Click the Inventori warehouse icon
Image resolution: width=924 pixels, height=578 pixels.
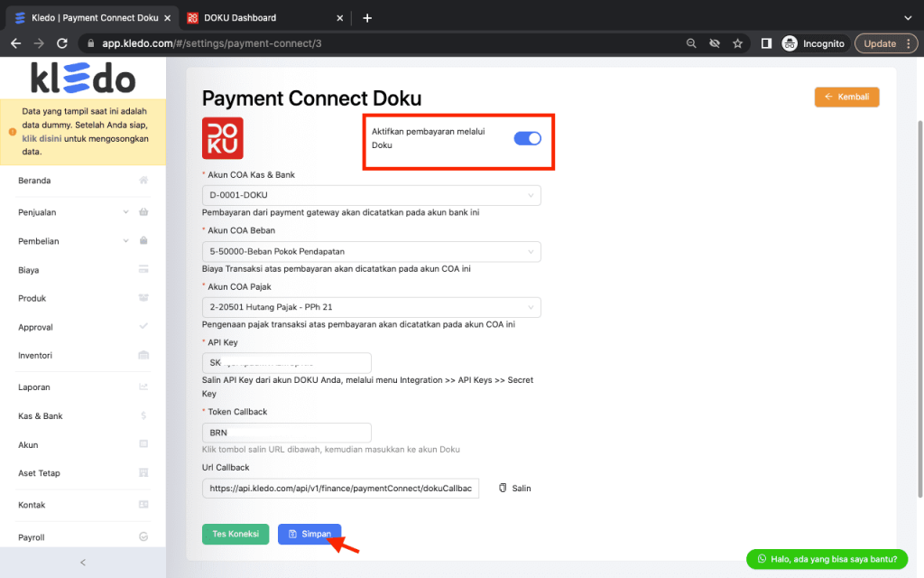[x=143, y=355]
